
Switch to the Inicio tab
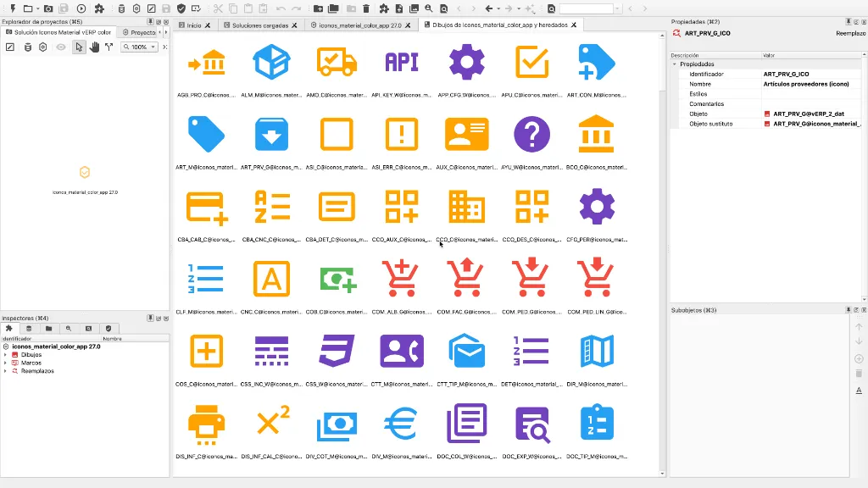click(193, 25)
